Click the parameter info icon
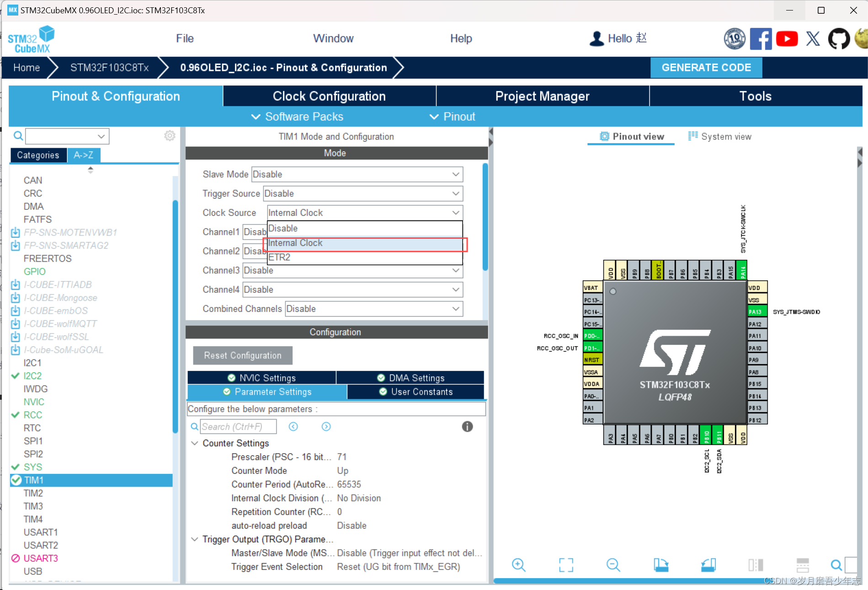Image resolution: width=868 pixels, height=590 pixels. (x=467, y=426)
